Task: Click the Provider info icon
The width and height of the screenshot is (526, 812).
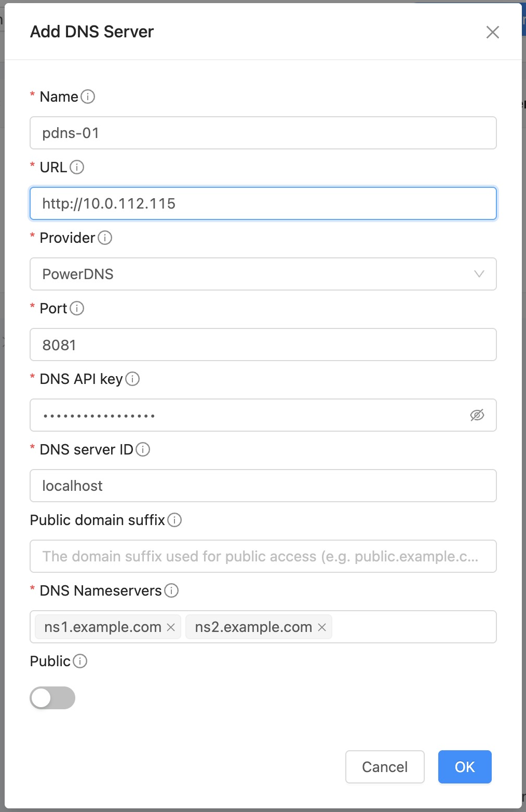Action: coord(105,238)
